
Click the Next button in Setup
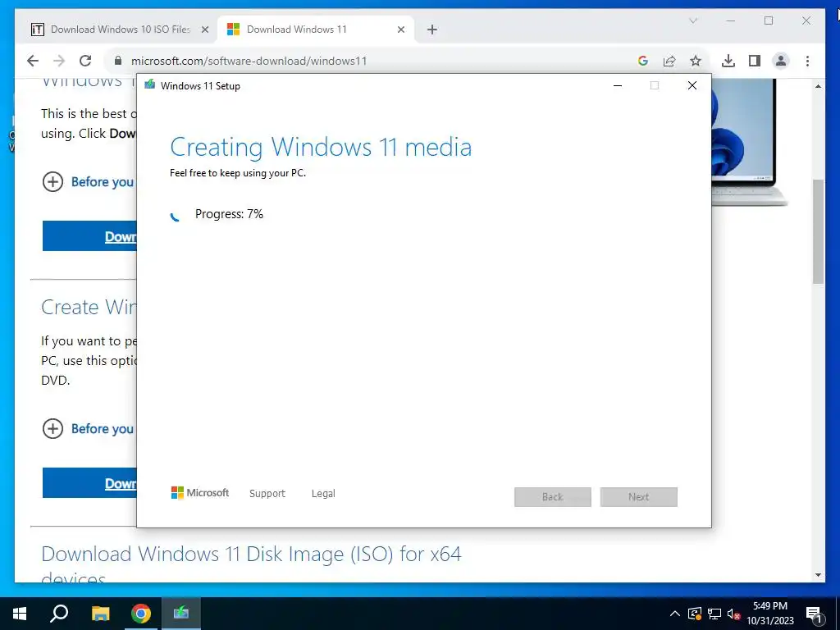pyautogui.click(x=638, y=496)
